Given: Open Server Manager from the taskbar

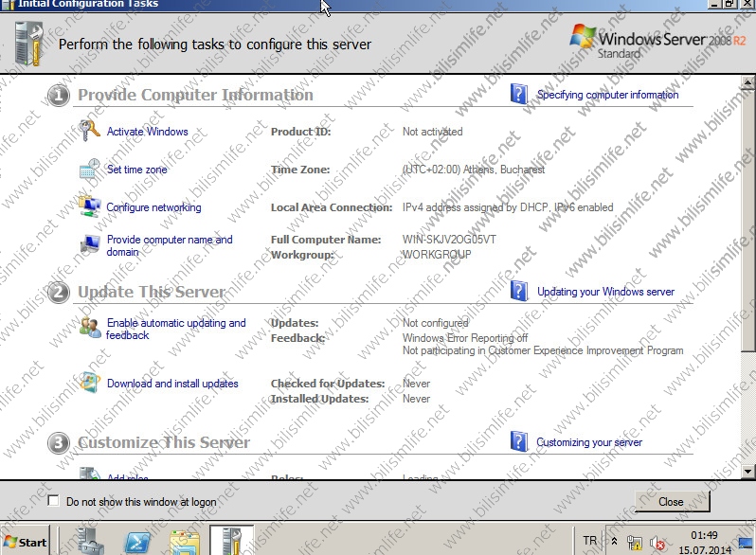Looking at the screenshot, I should pyautogui.click(x=91, y=541).
